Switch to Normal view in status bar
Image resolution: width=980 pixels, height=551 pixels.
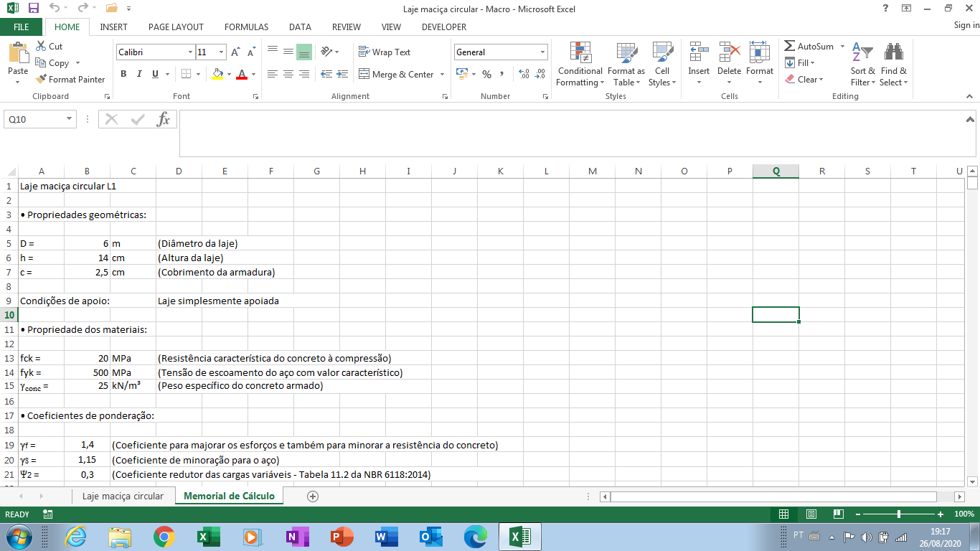coord(784,514)
